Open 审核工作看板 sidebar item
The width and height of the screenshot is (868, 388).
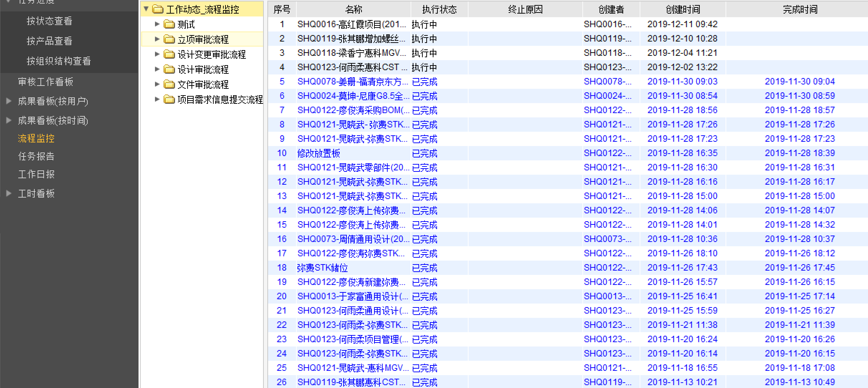45,82
